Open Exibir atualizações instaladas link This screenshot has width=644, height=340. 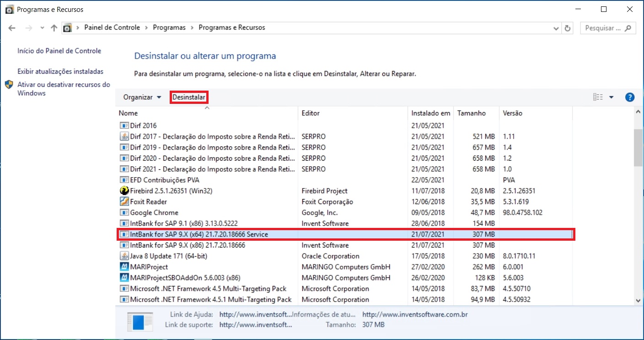coord(60,71)
